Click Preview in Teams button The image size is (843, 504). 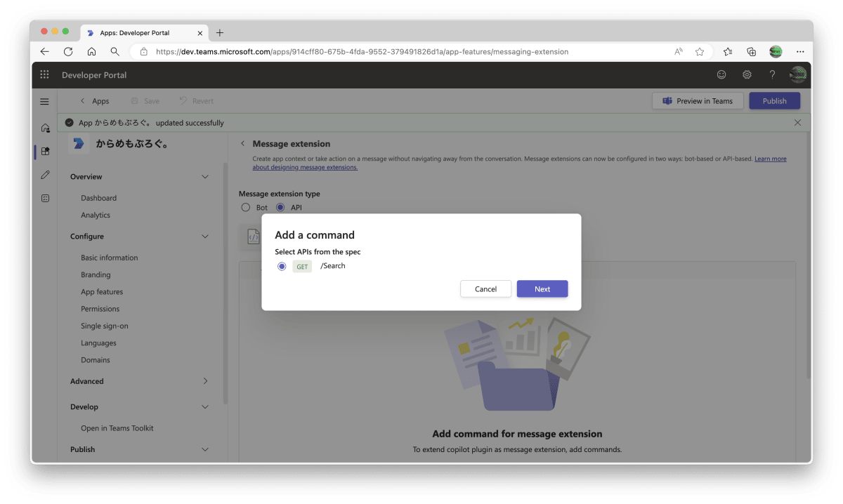(698, 101)
